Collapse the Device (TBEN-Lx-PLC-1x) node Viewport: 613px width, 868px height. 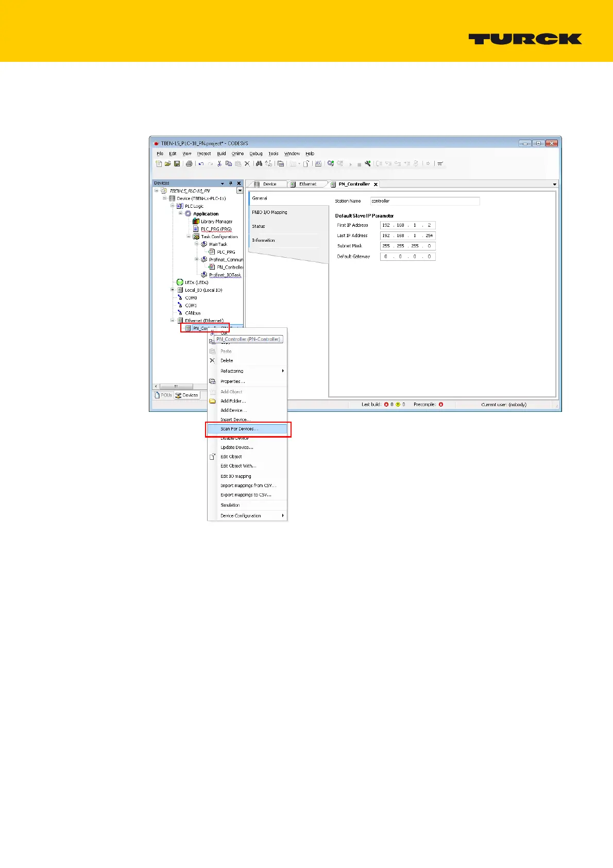pos(165,198)
